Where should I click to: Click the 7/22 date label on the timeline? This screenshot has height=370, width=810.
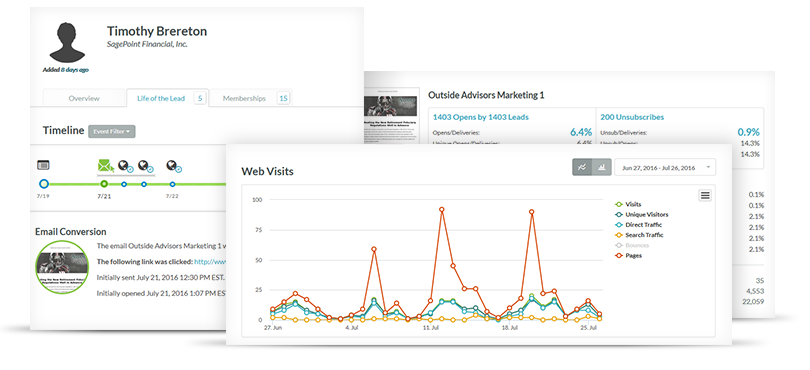pos(172,196)
